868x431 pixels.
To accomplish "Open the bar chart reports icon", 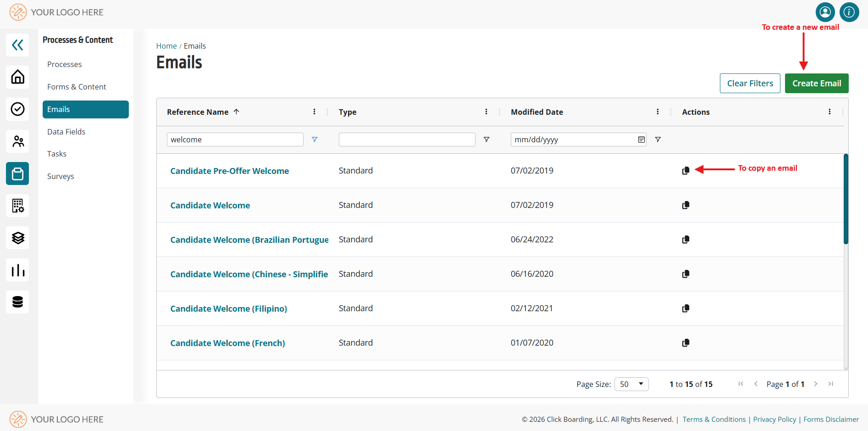I will click(x=17, y=270).
